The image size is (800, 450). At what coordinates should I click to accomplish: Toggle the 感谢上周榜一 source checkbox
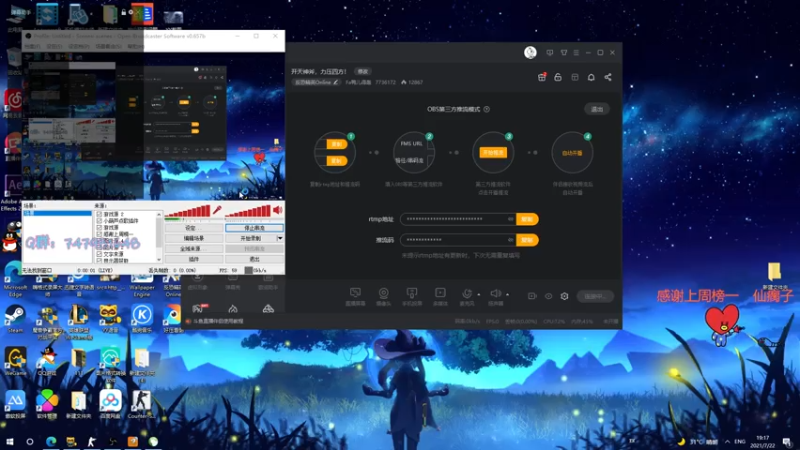99,234
